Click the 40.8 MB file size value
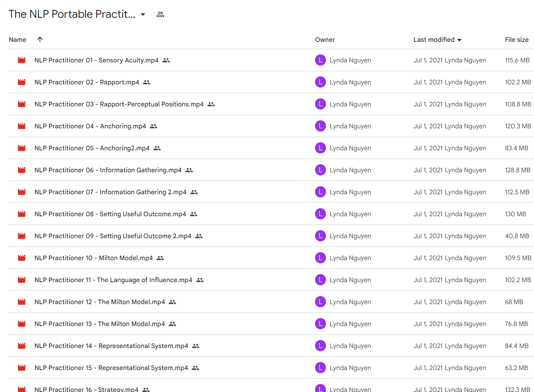Viewport: 534px width, 392px height. (x=517, y=236)
